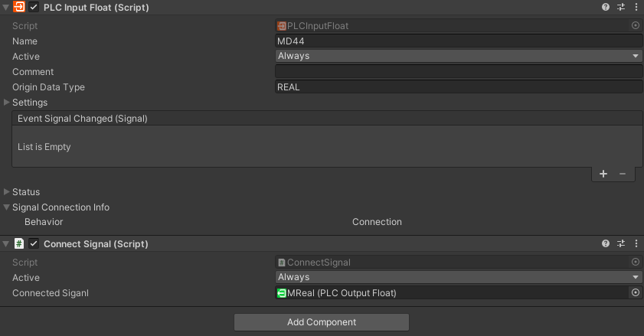Collapse the PLC Input Float component
The width and height of the screenshot is (644, 336).
coord(6,7)
